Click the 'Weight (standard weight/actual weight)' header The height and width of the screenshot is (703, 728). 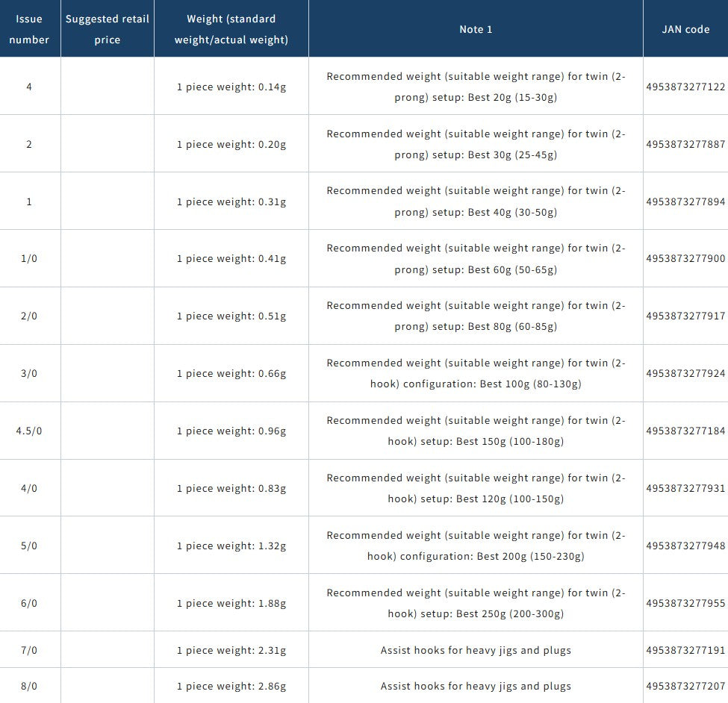tap(231, 29)
